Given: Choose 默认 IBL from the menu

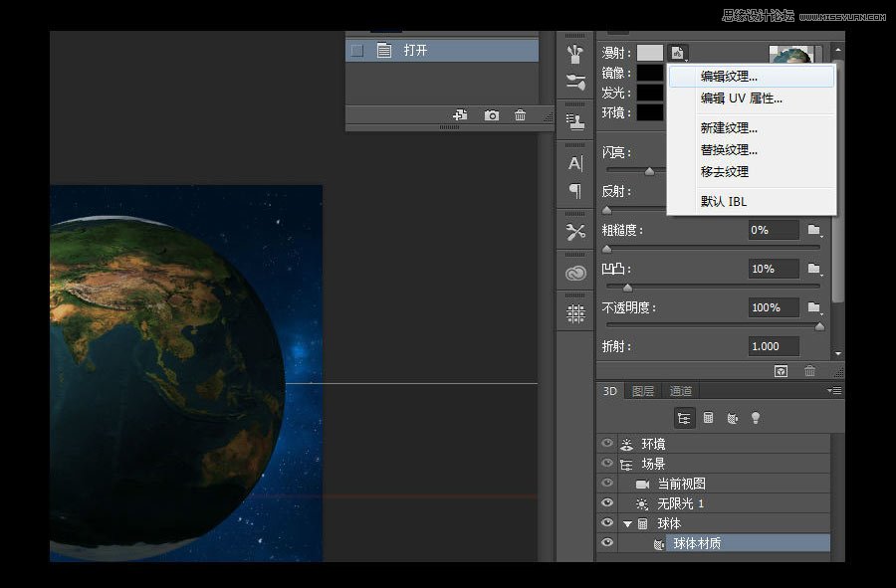Looking at the screenshot, I should [x=752, y=202].
